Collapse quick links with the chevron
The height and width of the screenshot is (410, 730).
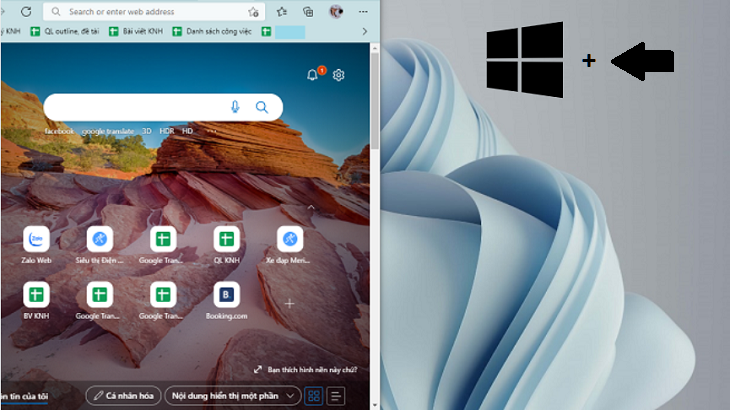click(311, 207)
